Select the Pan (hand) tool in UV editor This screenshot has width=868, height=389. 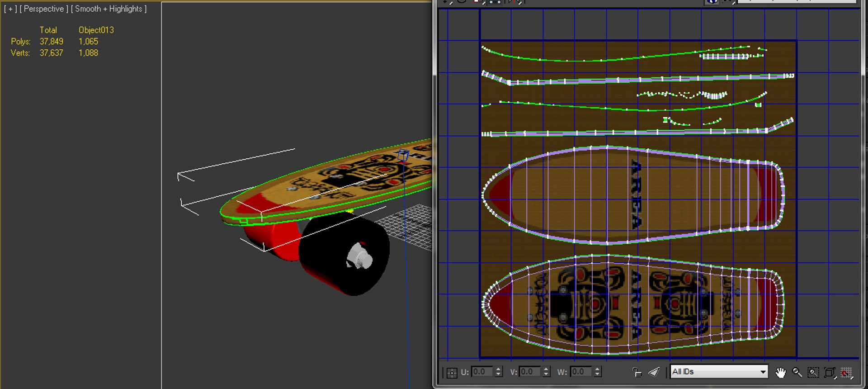pos(780,372)
